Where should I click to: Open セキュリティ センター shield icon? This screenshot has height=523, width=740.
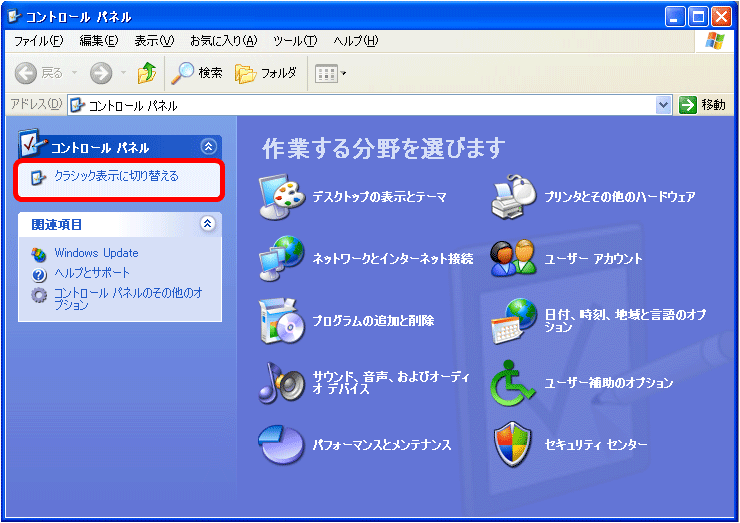click(x=513, y=445)
